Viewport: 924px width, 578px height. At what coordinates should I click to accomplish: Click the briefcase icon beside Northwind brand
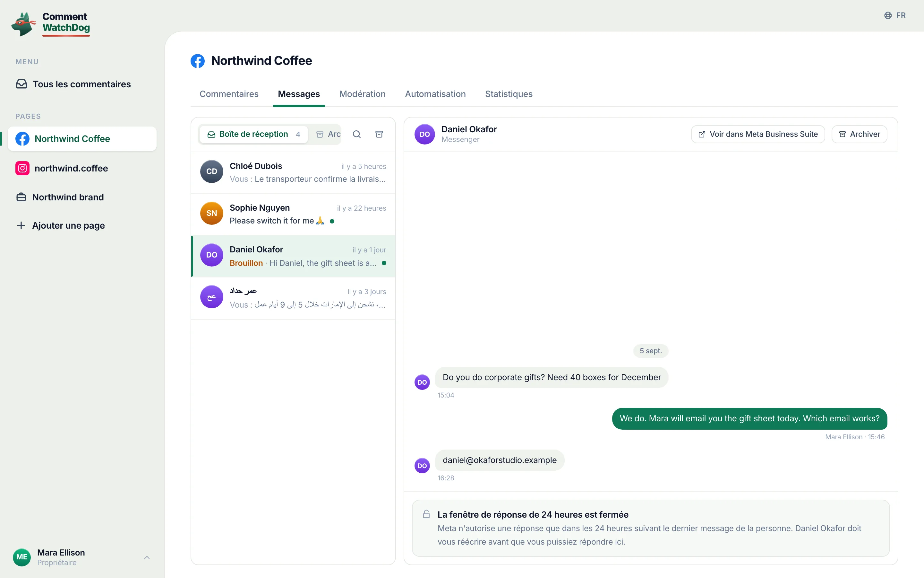tap(21, 197)
